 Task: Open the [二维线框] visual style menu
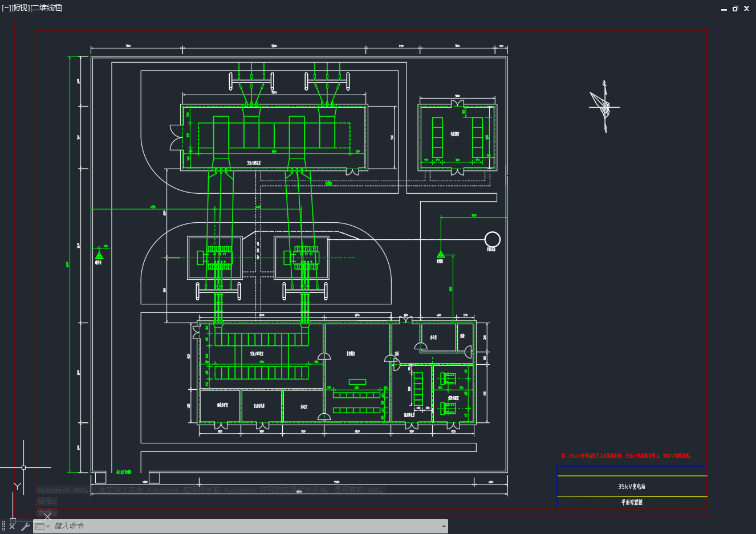(x=46, y=8)
